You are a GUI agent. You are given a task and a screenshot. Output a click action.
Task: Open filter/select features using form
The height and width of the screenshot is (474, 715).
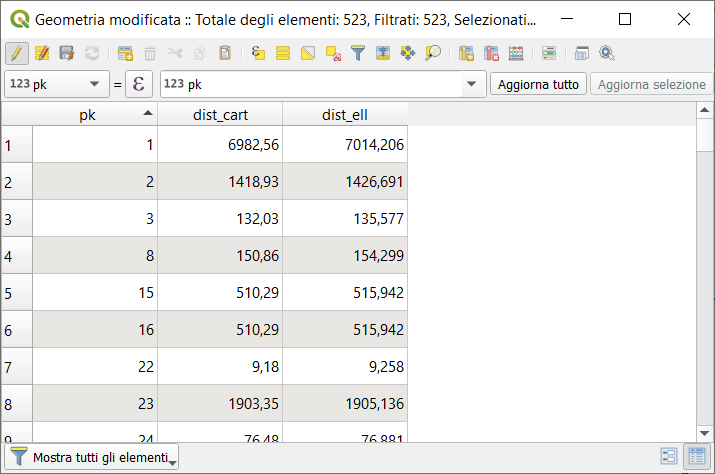coord(357,53)
